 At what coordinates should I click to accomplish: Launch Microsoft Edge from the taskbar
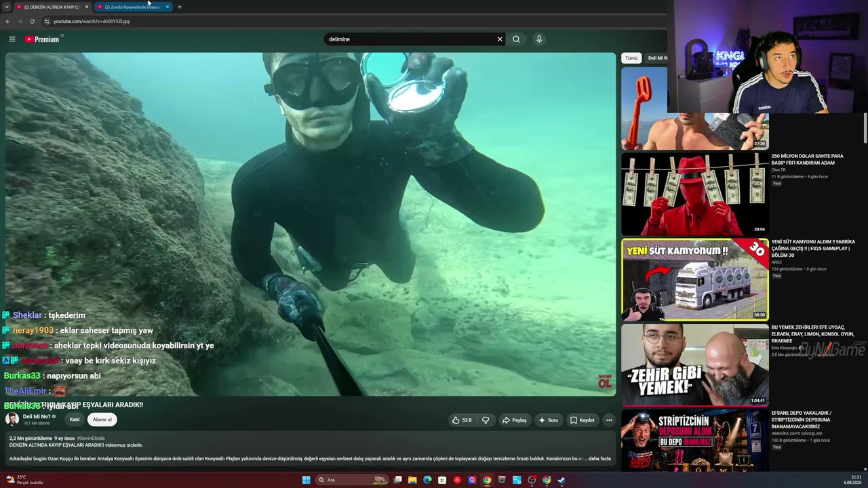[427, 480]
